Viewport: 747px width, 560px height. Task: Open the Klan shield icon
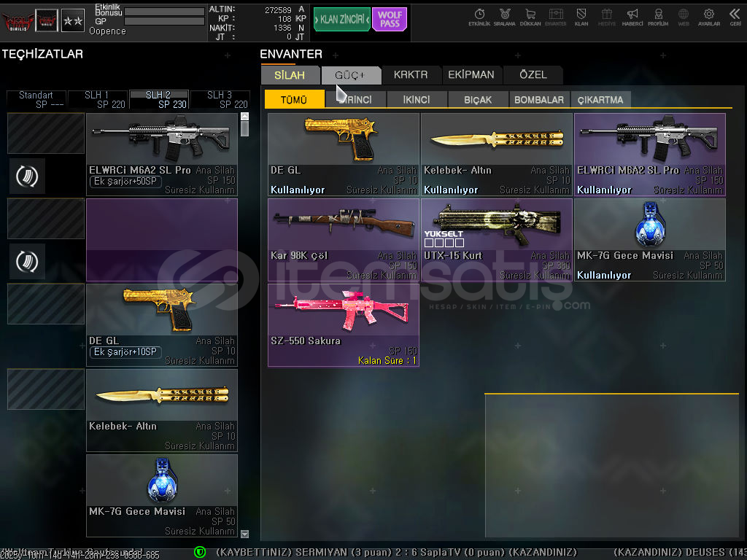581,17
